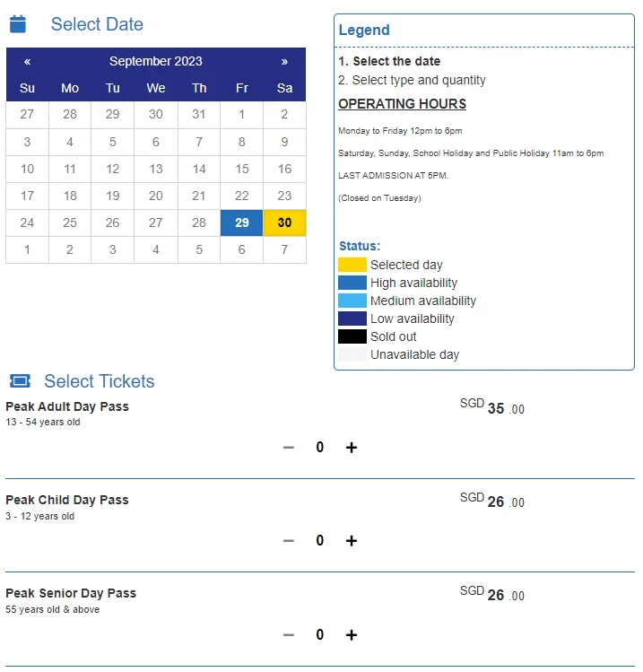Select Saturday September 30 on calendar
Viewport: 643px width, 672px height.
pos(284,223)
